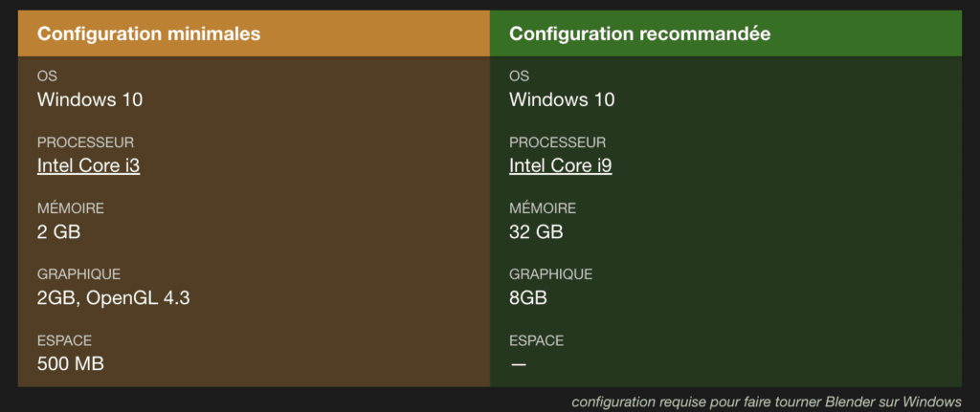Click the dash under recommended ESPACE
Viewport: 980px width, 412px height.
pyautogui.click(x=518, y=364)
